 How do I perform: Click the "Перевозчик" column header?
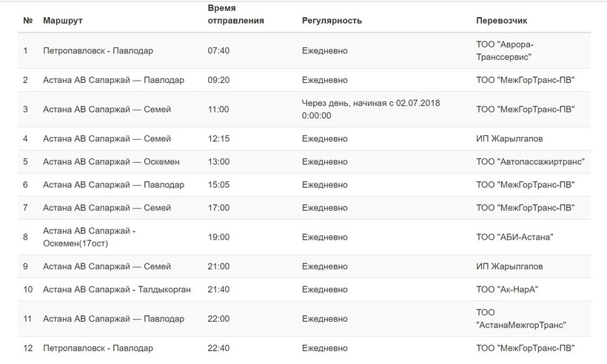(x=501, y=21)
